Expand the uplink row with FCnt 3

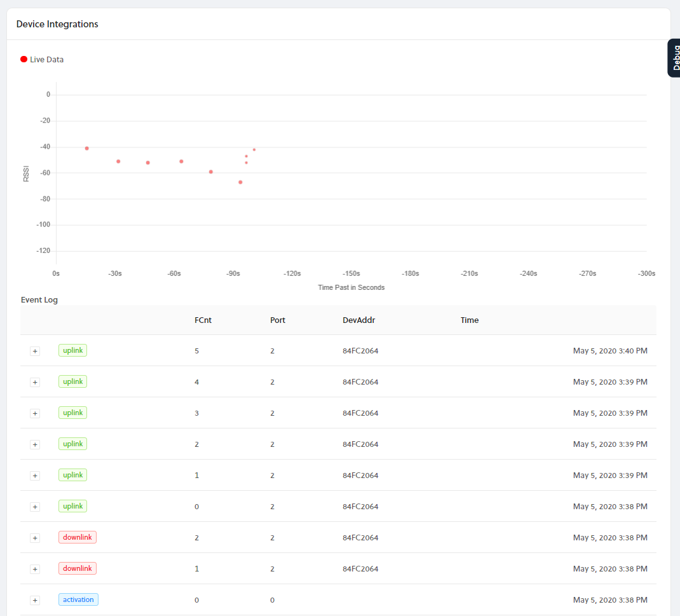pyautogui.click(x=35, y=413)
